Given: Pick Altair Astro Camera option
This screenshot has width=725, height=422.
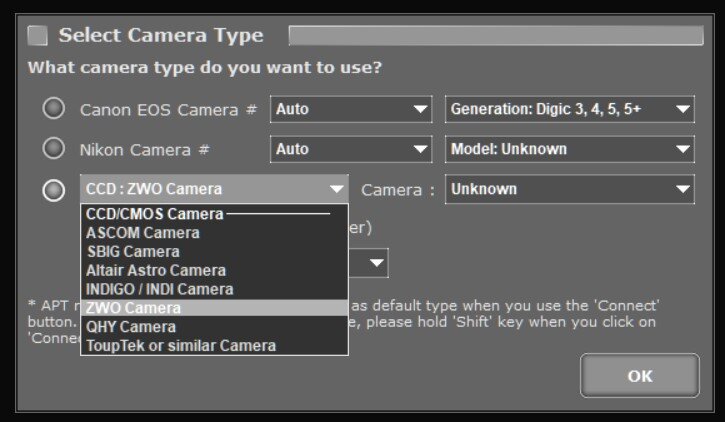Looking at the screenshot, I should 156,270.
